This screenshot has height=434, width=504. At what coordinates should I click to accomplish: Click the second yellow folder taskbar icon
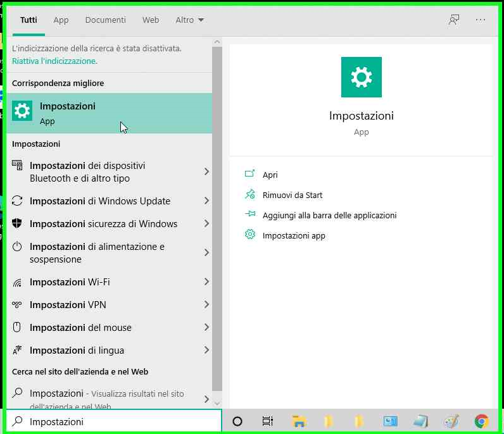359,421
